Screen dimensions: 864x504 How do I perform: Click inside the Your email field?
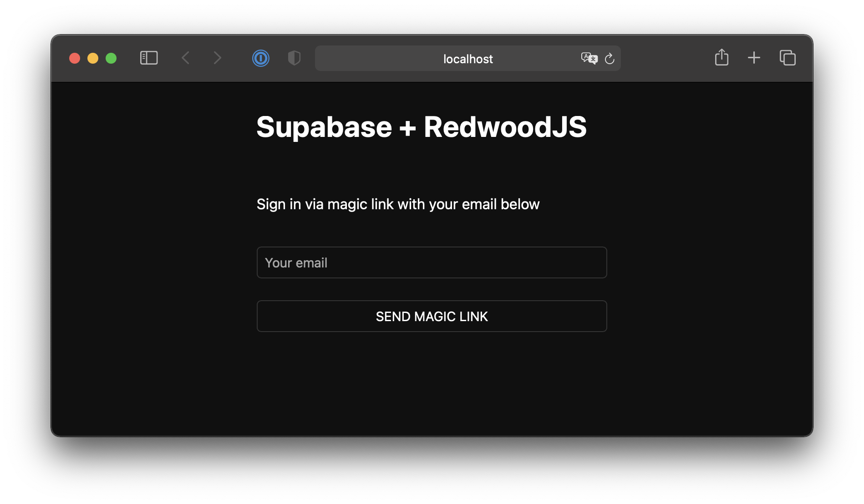click(432, 262)
